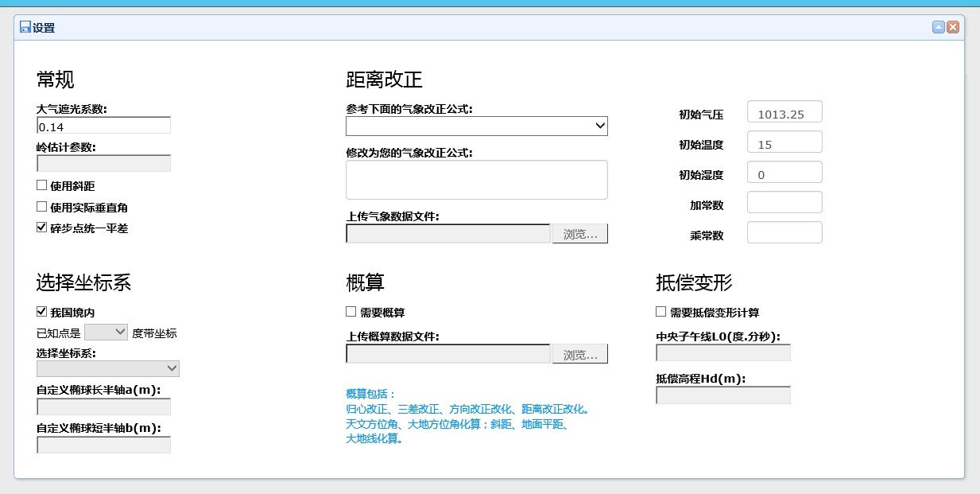Viewport: 980px width, 494px height.
Task: Open the 度带坐标 dropdown next to 已知点是
Action: [x=106, y=332]
